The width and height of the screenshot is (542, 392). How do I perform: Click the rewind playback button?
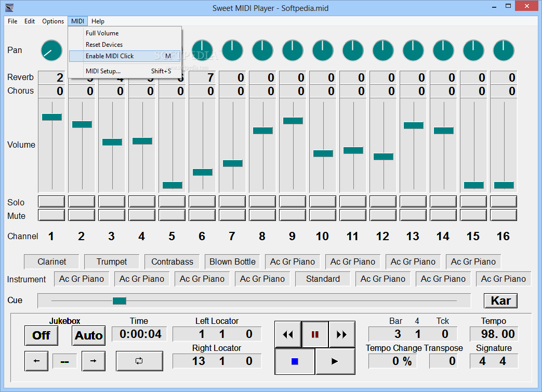tap(288, 334)
